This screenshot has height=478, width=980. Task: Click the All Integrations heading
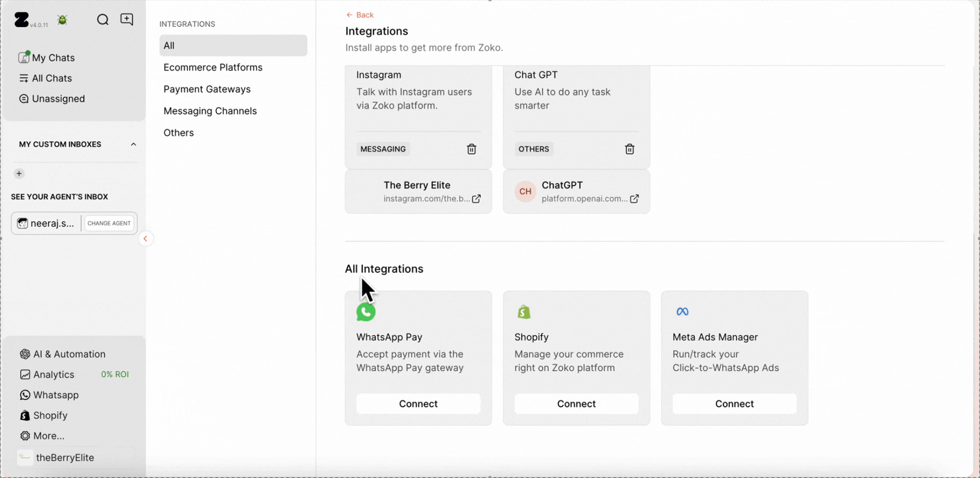[384, 269]
